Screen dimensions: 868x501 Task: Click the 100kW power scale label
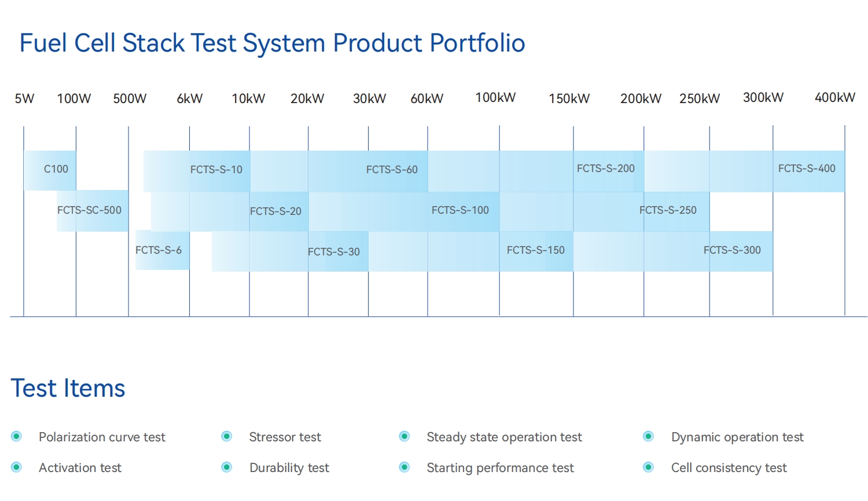click(x=495, y=98)
